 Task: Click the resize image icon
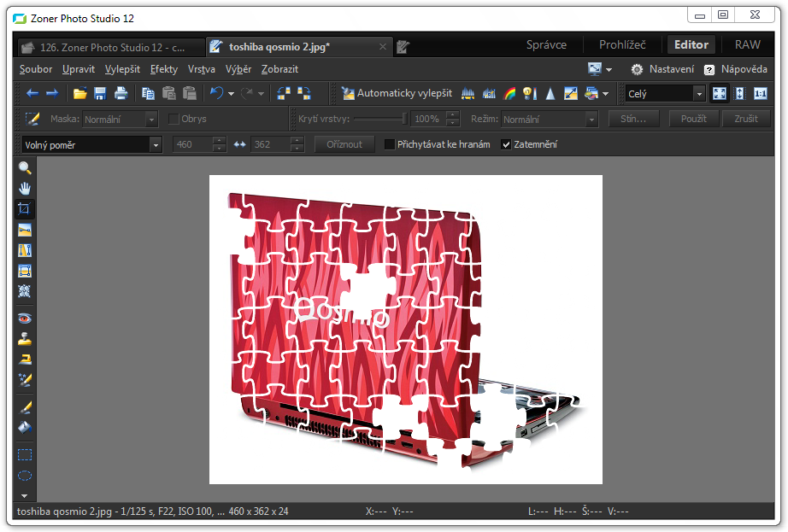(571, 93)
